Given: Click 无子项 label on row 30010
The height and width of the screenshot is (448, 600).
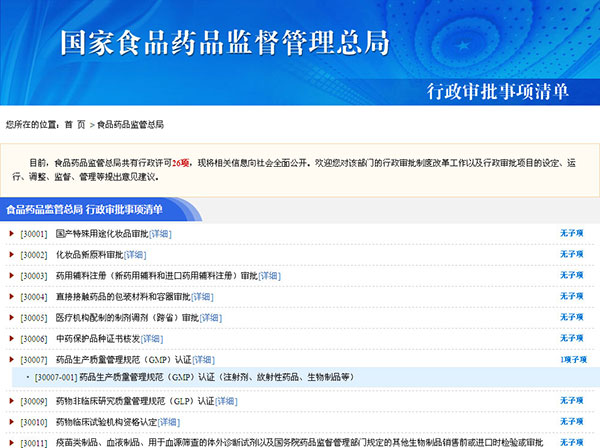Looking at the screenshot, I should [x=572, y=422].
